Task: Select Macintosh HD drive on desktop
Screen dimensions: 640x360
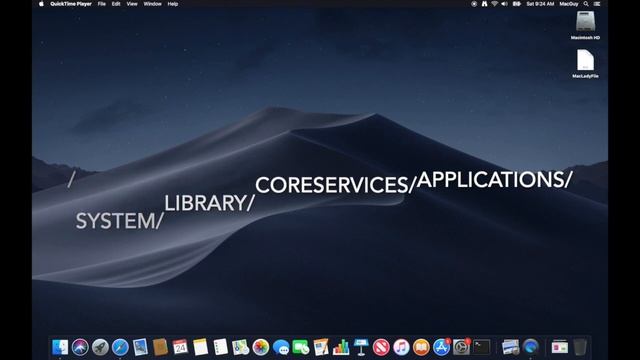Action: click(x=585, y=25)
